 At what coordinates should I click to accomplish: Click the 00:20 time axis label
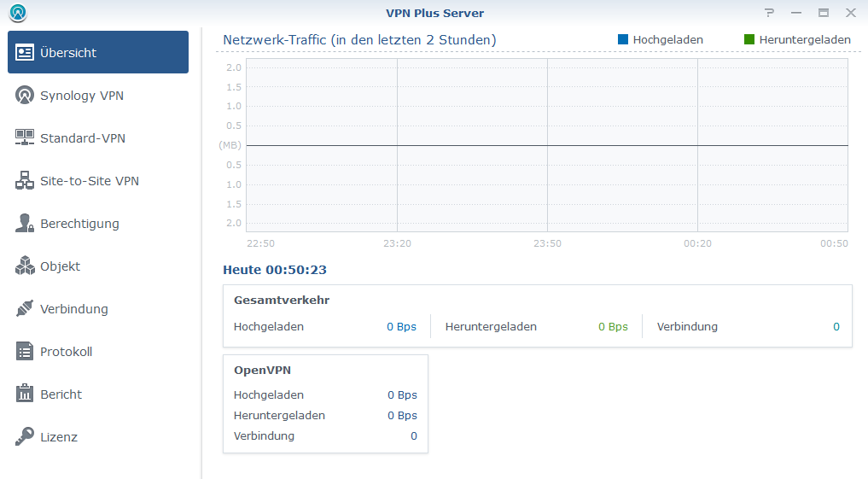tap(697, 243)
